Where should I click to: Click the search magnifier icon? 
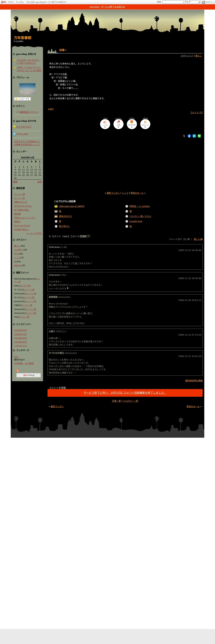203,2
